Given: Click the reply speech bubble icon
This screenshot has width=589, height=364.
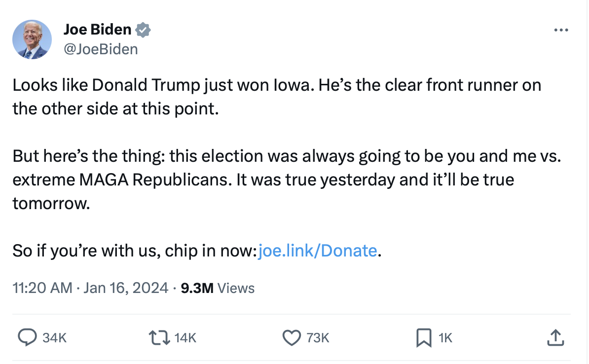Looking at the screenshot, I should tap(28, 337).
